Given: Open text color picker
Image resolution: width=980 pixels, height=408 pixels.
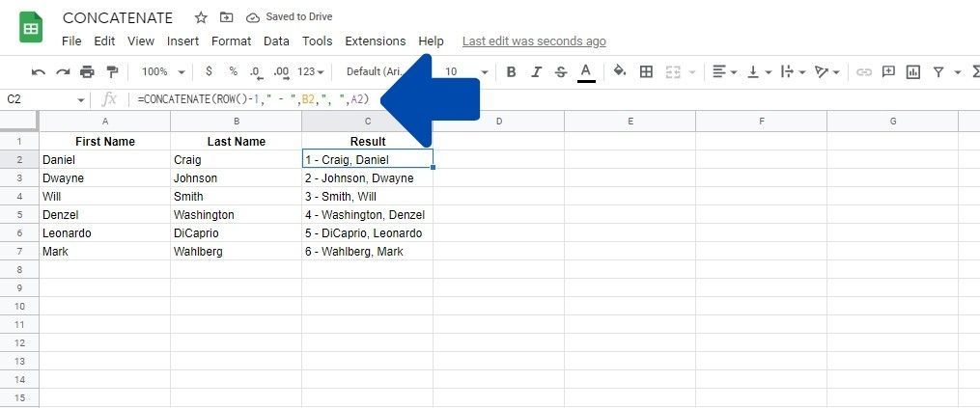Looking at the screenshot, I should coord(586,71).
